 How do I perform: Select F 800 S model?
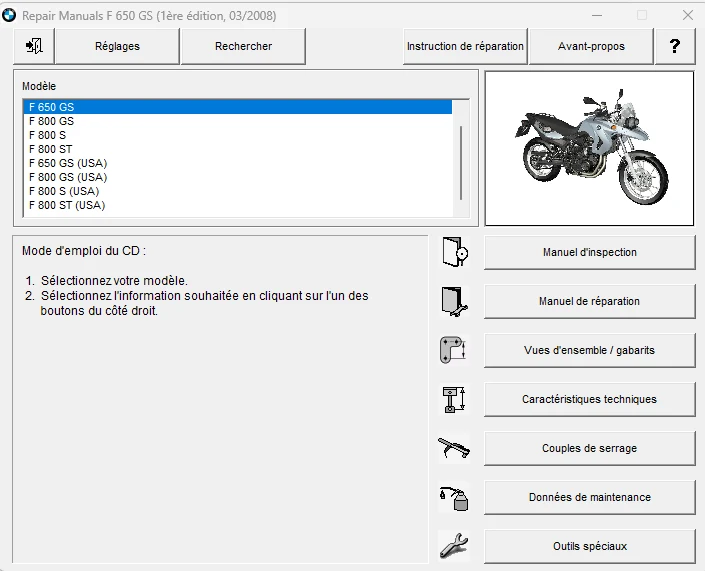point(238,135)
